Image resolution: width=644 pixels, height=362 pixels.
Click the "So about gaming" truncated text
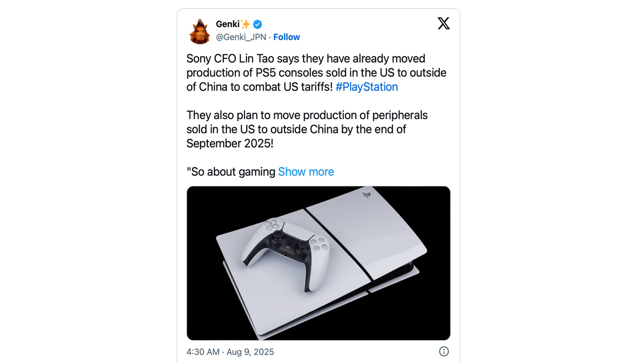(231, 172)
